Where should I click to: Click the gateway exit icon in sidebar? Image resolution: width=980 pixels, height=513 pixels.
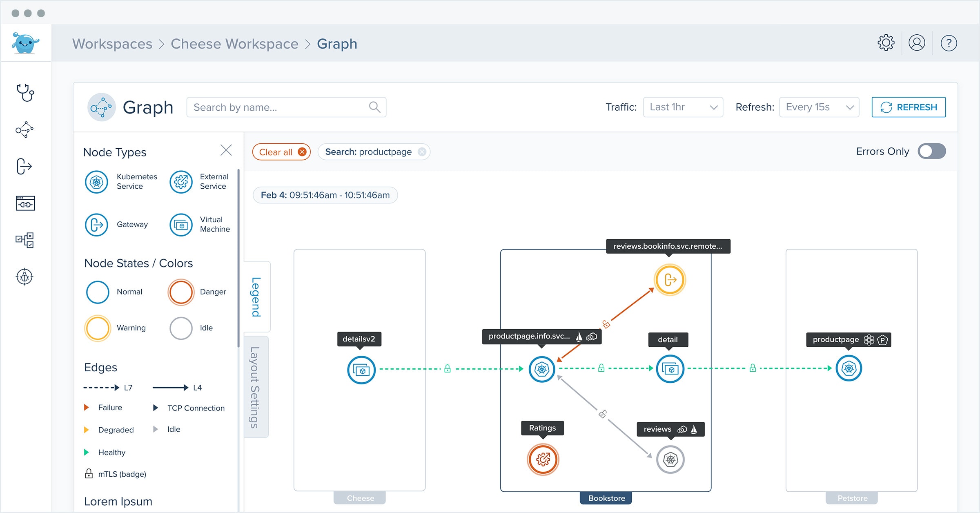click(24, 166)
